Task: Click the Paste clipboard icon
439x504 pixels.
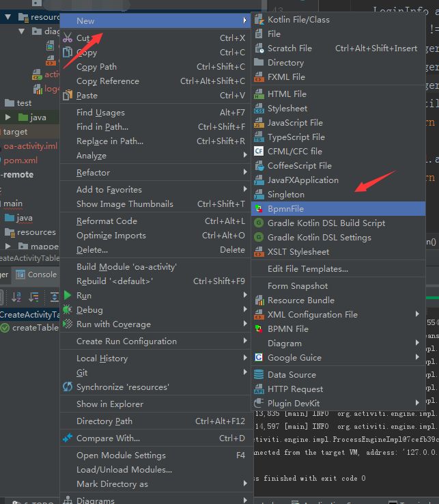Action: tap(68, 95)
